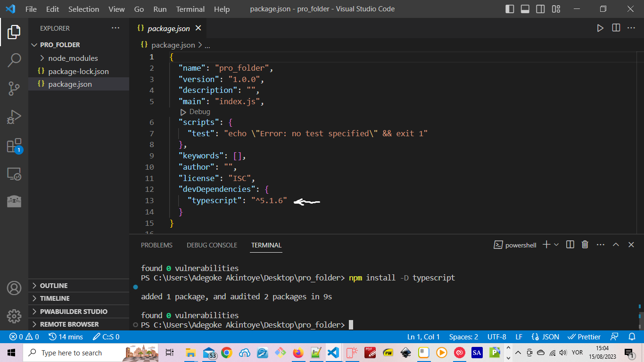The height and width of the screenshot is (362, 644).
Task: Open the Manage settings gear
Action: click(x=14, y=316)
